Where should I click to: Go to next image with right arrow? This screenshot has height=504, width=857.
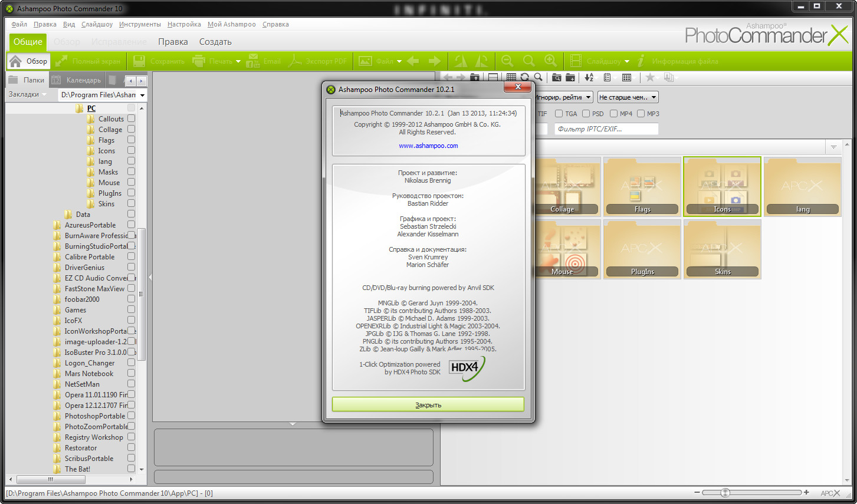[435, 61]
